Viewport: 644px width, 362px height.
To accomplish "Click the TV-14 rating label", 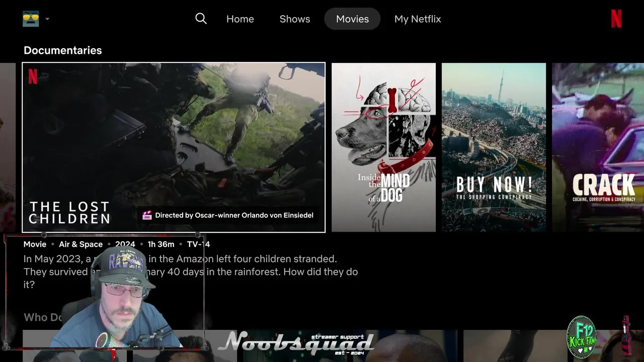I will point(198,244).
